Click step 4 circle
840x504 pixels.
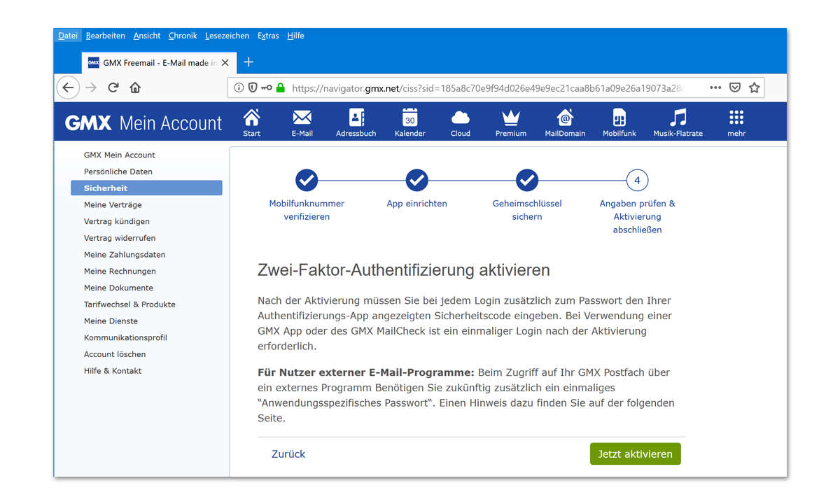[x=637, y=181]
